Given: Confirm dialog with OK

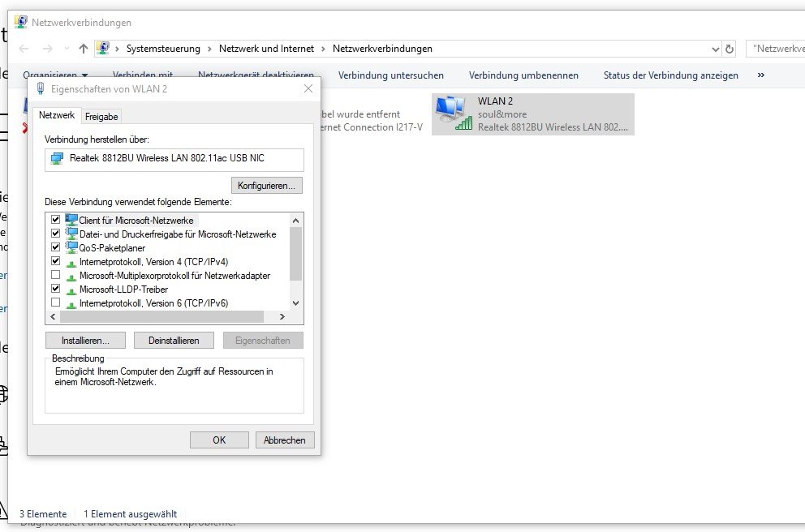Looking at the screenshot, I should (219, 440).
